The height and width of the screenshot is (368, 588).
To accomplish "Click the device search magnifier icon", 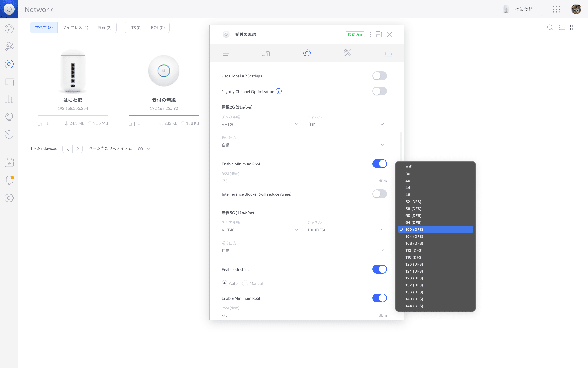I will tap(550, 28).
